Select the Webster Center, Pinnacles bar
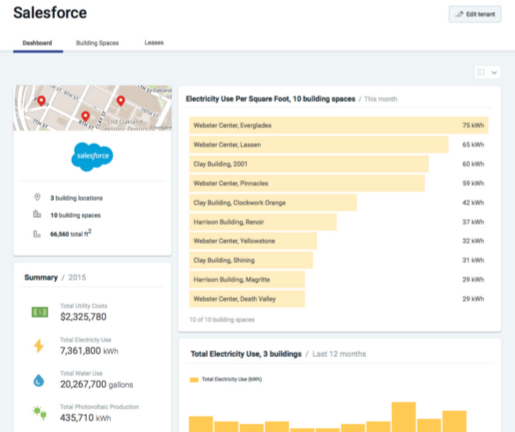This screenshot has width=515, height=432. (x=307, y=183)
